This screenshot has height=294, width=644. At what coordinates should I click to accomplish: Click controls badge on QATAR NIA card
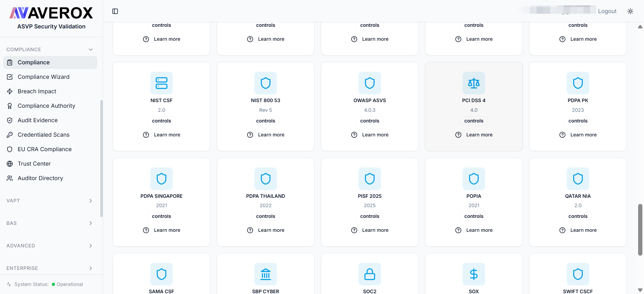point(578,216)
